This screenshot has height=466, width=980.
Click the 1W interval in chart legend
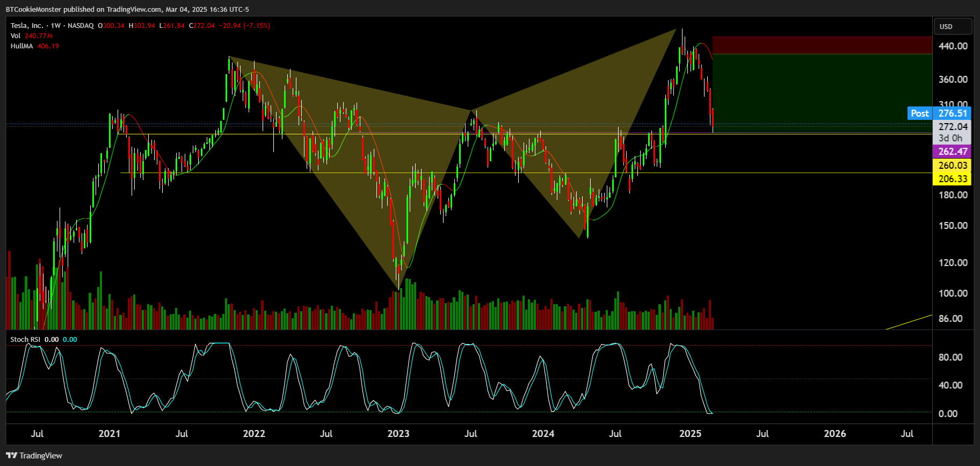coord(55,25)
